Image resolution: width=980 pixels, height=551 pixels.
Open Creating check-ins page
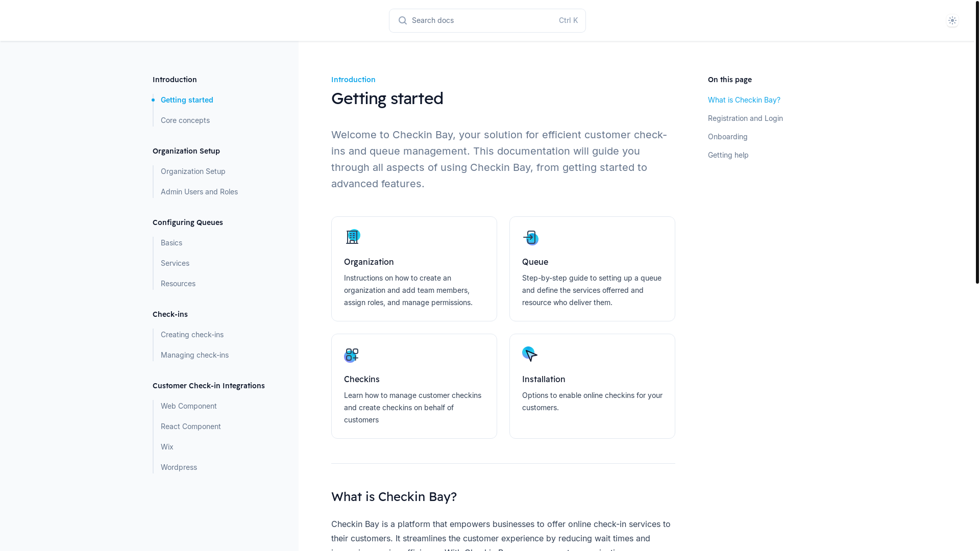coord(192,335)
